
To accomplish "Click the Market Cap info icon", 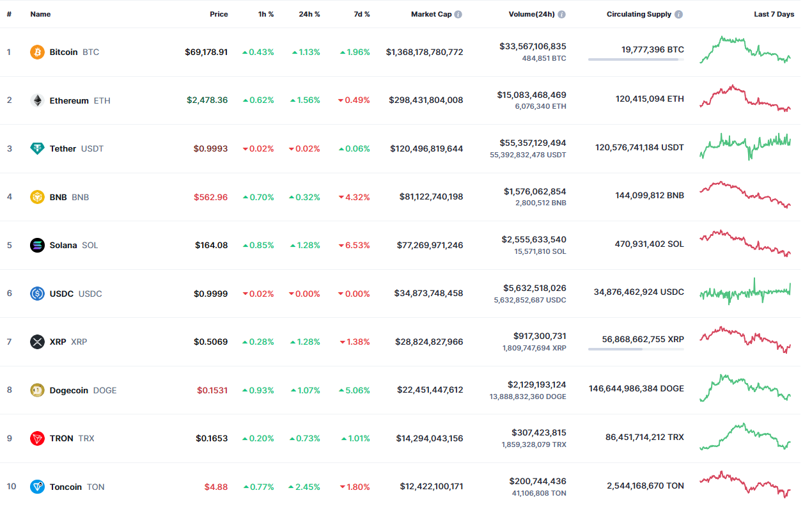I will (x=458, y=14).
